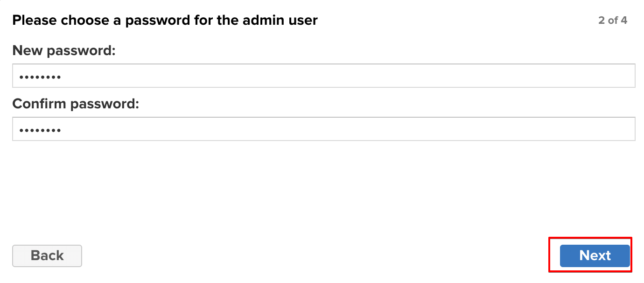Go back with the Back button
The width and height of the screenshot is (644, 283).
coord(47,255)
